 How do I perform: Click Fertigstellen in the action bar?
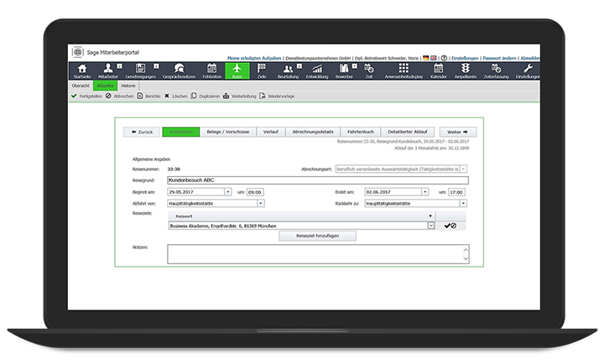pyautogui.click(x=86, y=96)
